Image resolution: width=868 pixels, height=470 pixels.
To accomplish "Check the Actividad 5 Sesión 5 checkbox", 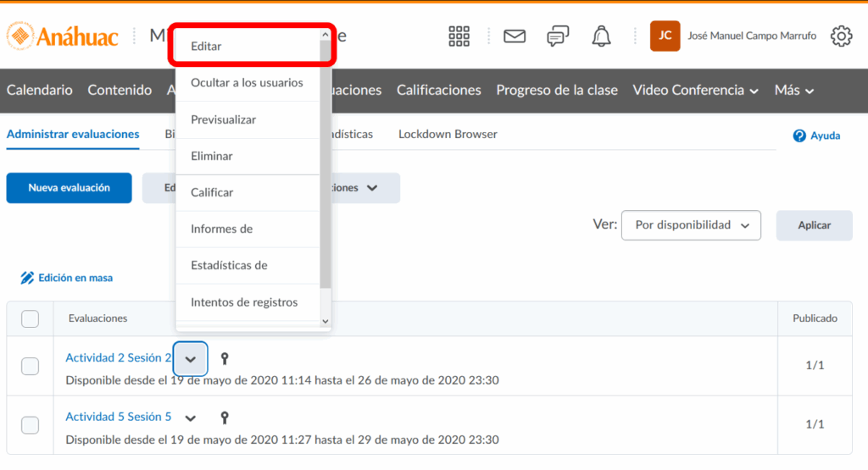I will pyautogui.click(x=30, y=425).
